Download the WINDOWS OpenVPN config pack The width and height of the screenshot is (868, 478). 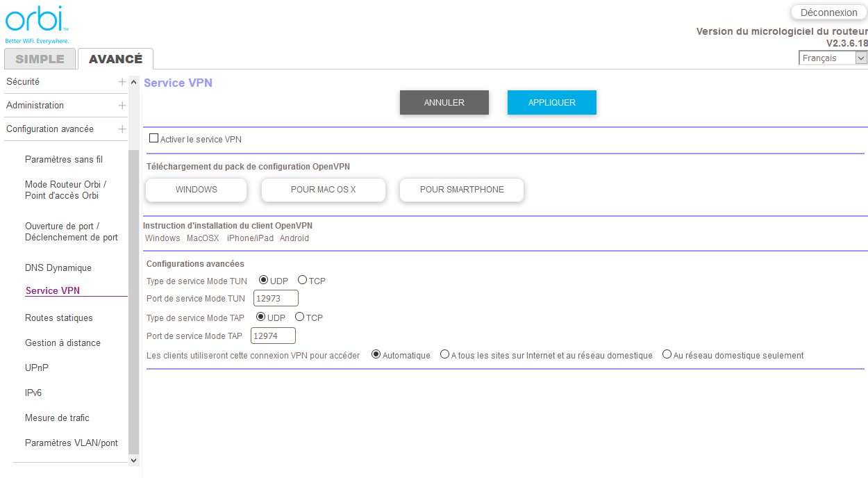197,190
